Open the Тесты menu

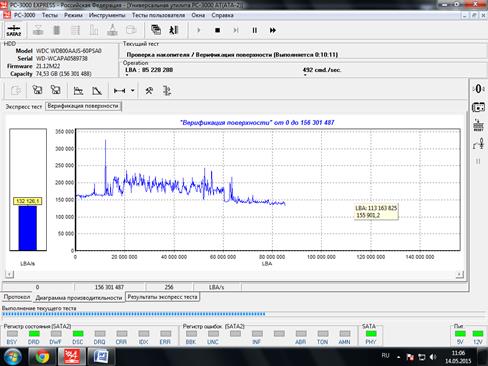coord(50,15)
